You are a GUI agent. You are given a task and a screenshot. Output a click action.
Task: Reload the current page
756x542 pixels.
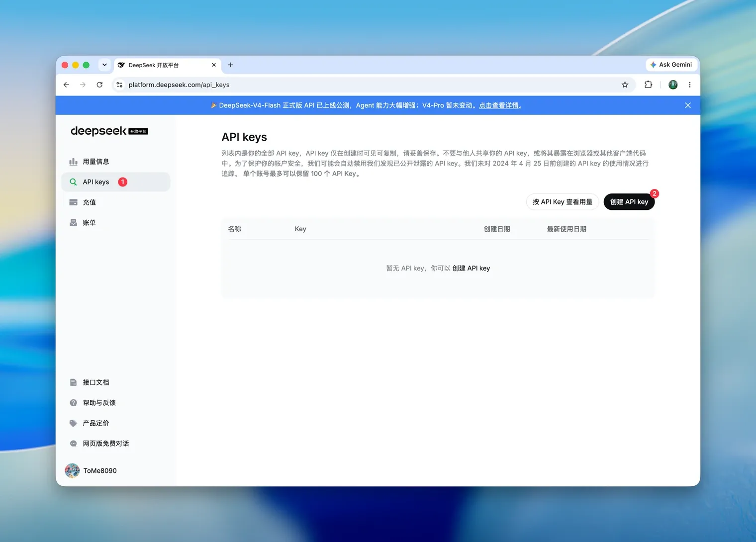[x=99, y=85]
